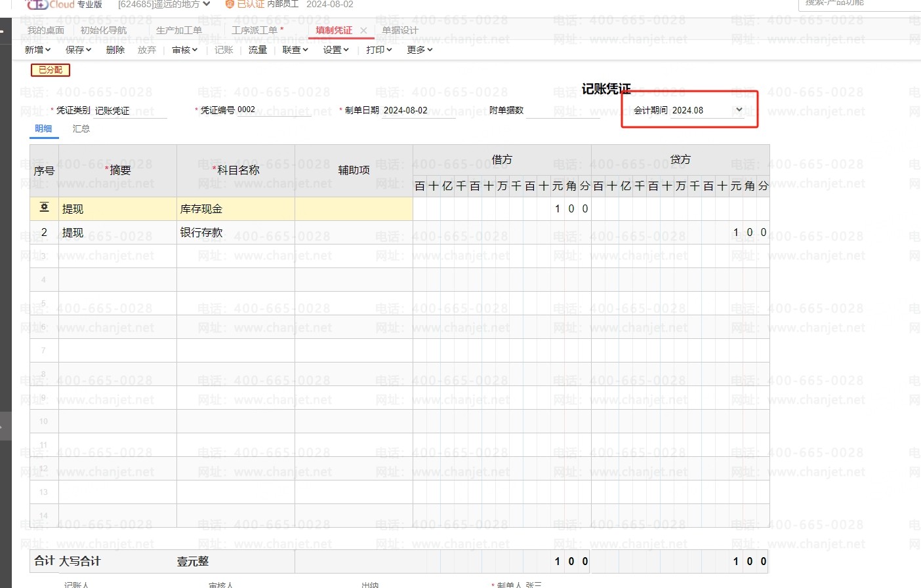Switch to the 汇总 sub-tab
Viewport: 921px width, 588px height.
pyautogui.click(x=81, y=128)
